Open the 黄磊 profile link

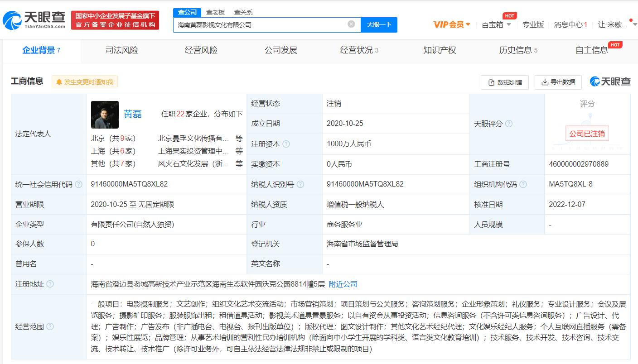pyautogui.click(x=132, y=114)
